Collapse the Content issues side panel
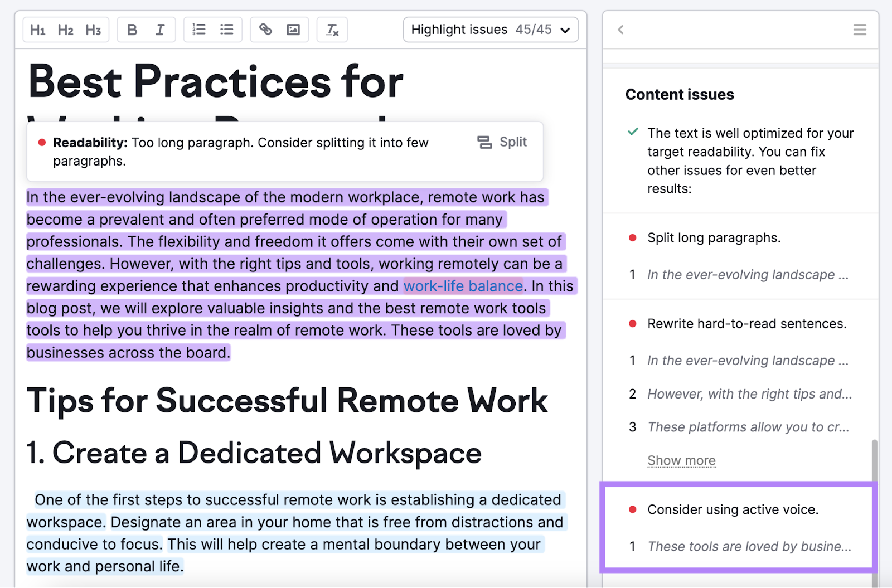Screen dimensions: 892x588 pyautogui.click(x=620, y=30)
